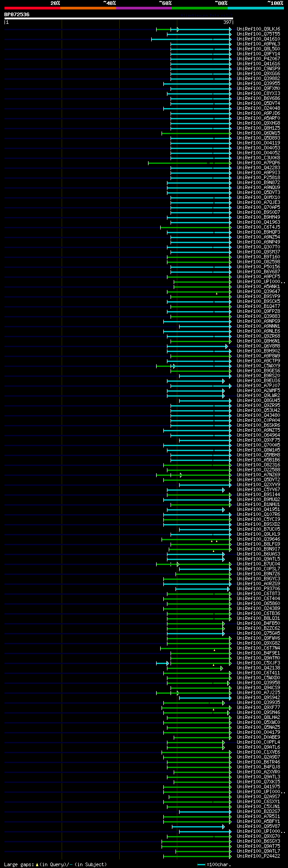Viewport: 288px width, 868px height.
Task: Select the label UniRef100_C6T7N4
Action: click(x=258, y=648)
